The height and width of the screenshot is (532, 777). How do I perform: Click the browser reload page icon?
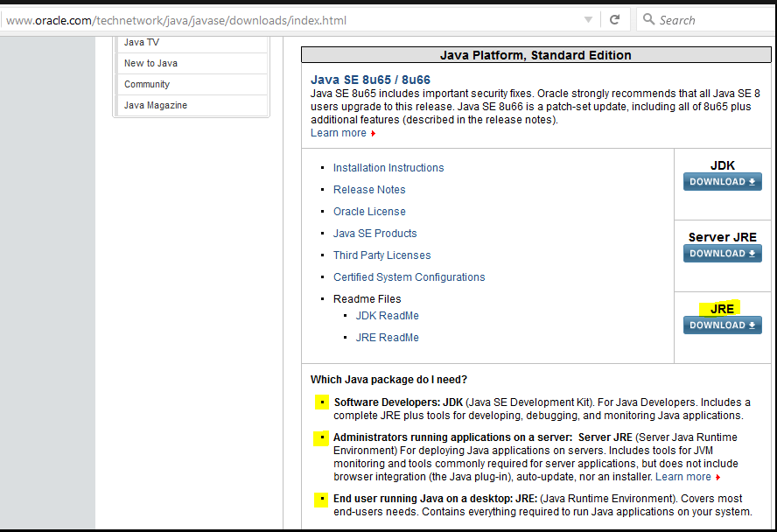[x=614, y=19]
